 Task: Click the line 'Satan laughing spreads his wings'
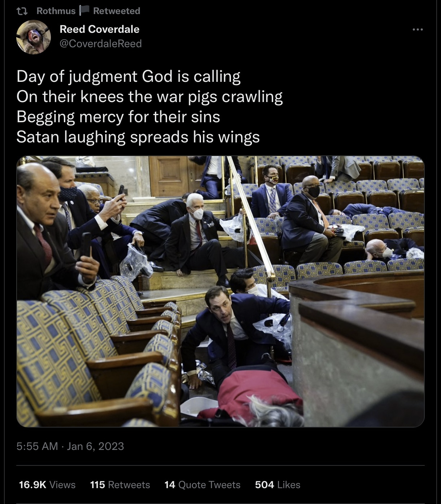[x=138, y=137]
